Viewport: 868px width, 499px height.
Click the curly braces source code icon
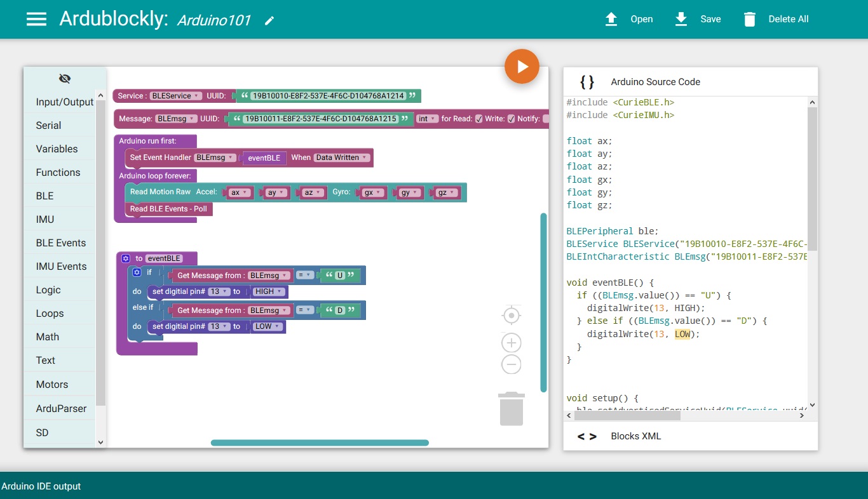tap(587, 82)
